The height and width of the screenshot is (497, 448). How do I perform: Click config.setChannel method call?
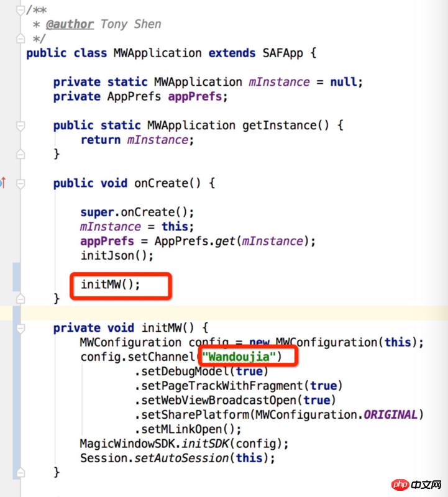(137, 357)
